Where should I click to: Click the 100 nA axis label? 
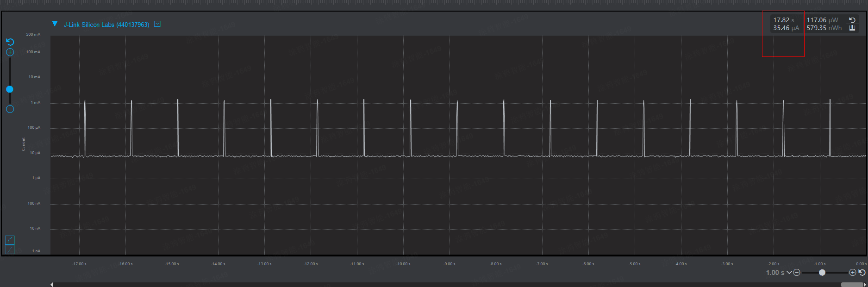coord(34,203)
